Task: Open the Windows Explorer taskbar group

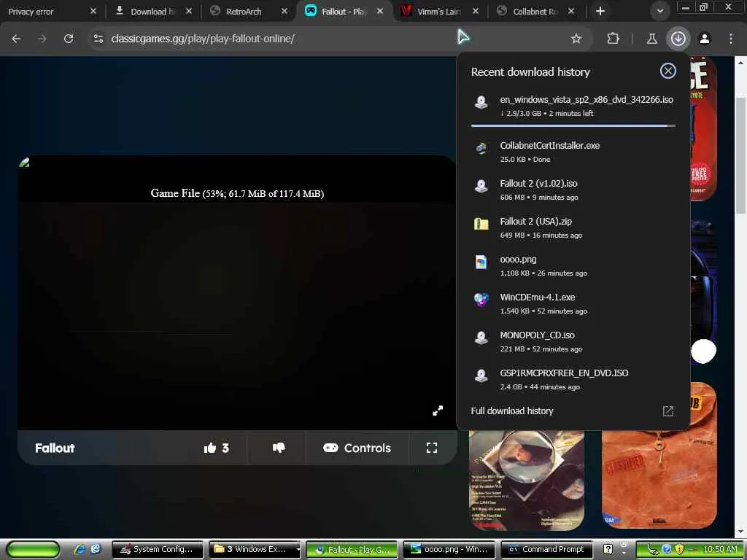Action: 255,549
